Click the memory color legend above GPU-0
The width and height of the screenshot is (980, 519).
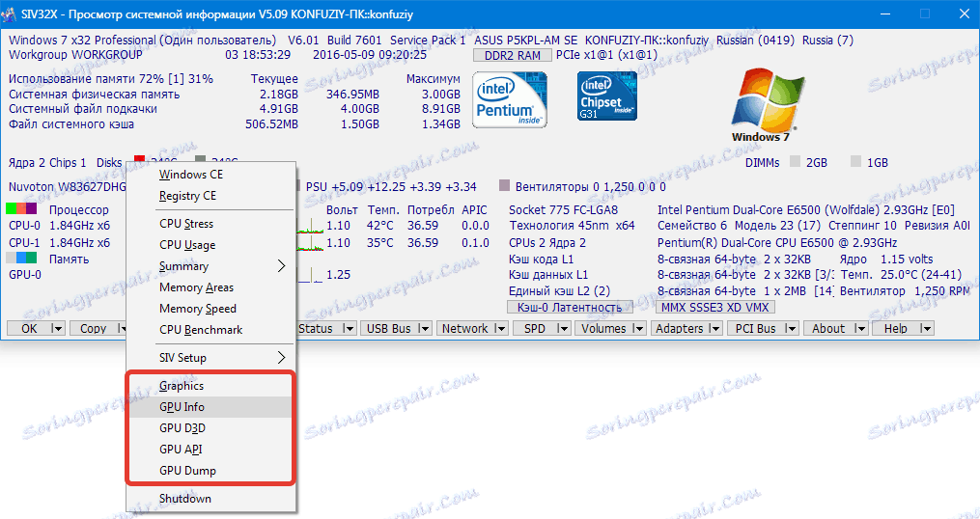click(21, 258)
